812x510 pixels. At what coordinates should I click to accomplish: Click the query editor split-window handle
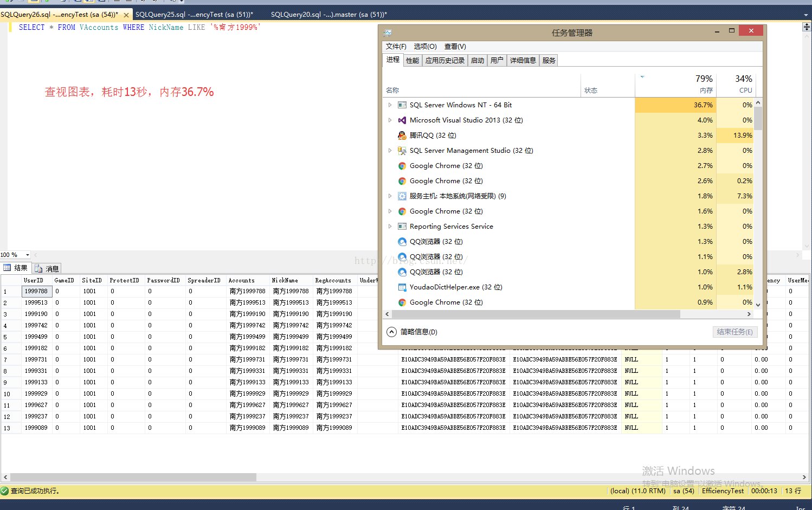(807, 27)
